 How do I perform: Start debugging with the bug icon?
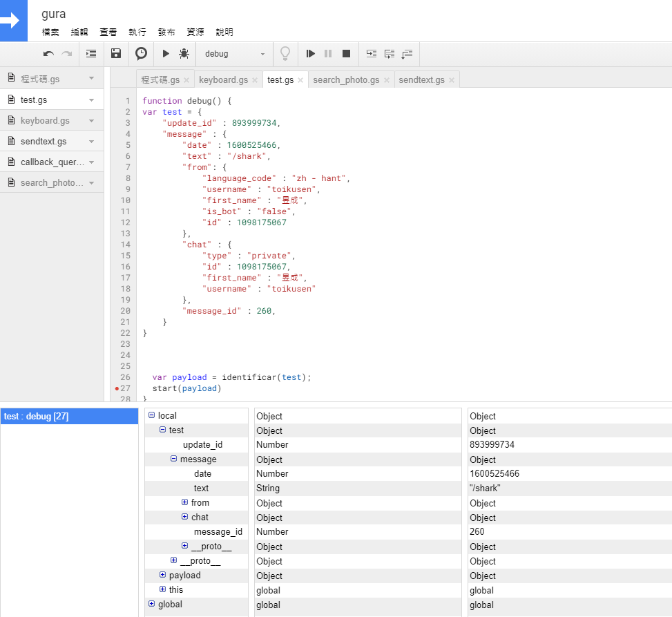184,53
